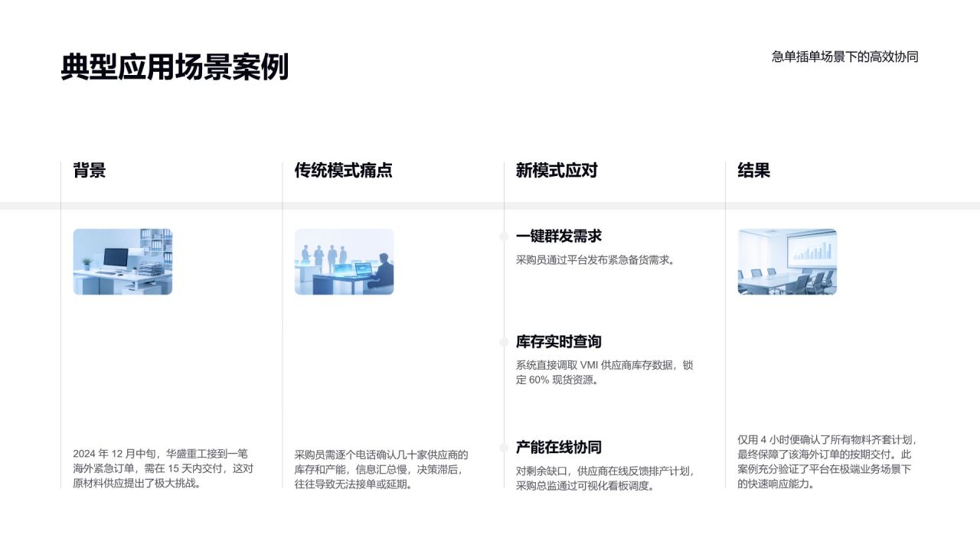Select the subtitle 急单插单场景下的高效协同
The height and width of the screenshot is (551, 980).
tap(844, 57)
